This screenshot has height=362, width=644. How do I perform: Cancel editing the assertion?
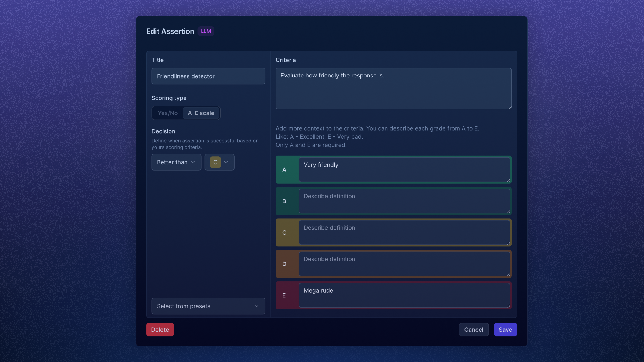(474, 330)
